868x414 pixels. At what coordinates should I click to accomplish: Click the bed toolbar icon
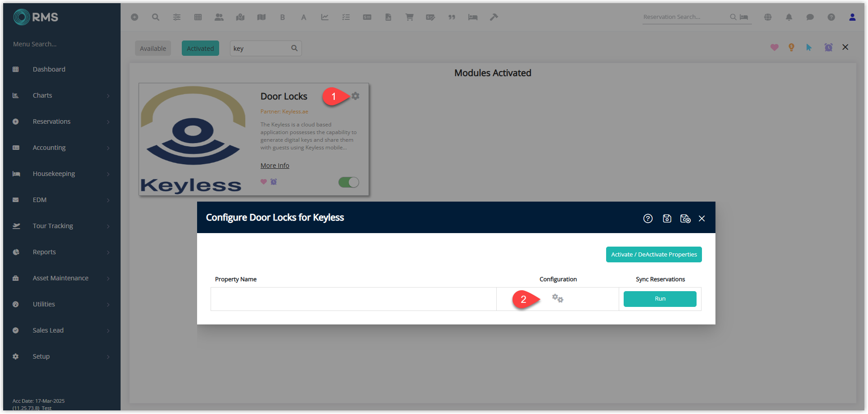click(x=473, y=17)
